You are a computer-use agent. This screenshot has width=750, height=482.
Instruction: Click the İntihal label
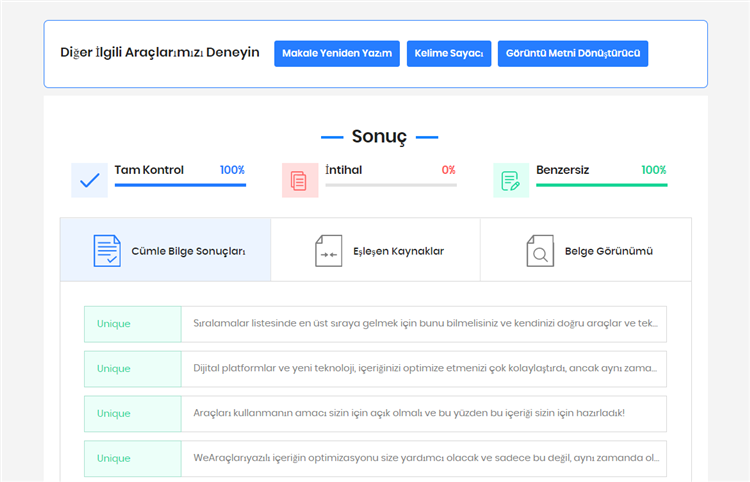(x=343, y=170)
